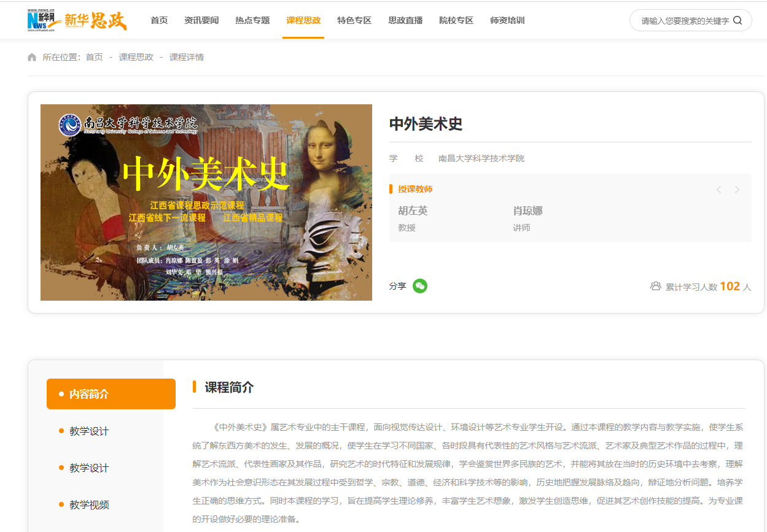This screenshot has width=767, height=532.
Task: Open the 思政直播 navigation tab
Action: point(405,20)
